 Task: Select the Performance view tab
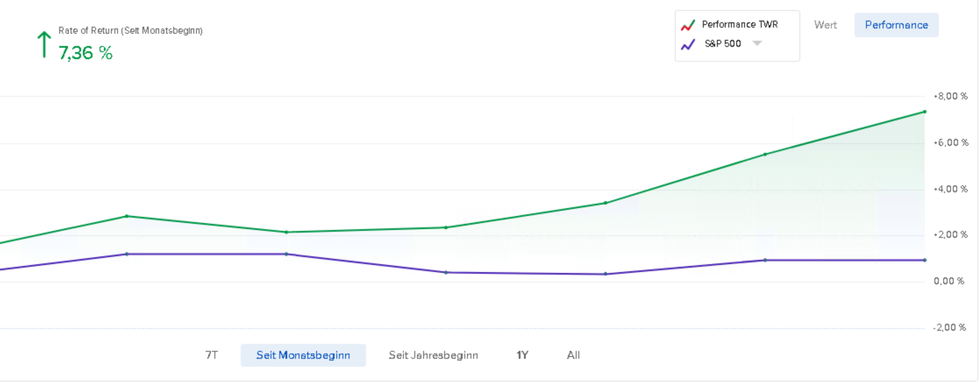point(896,25)
